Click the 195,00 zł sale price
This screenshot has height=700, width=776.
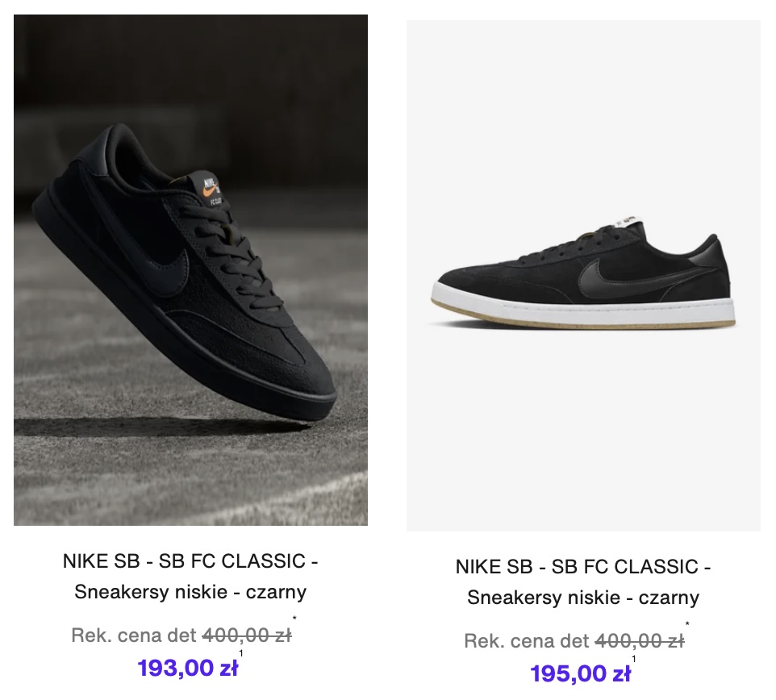coord(580,673)
